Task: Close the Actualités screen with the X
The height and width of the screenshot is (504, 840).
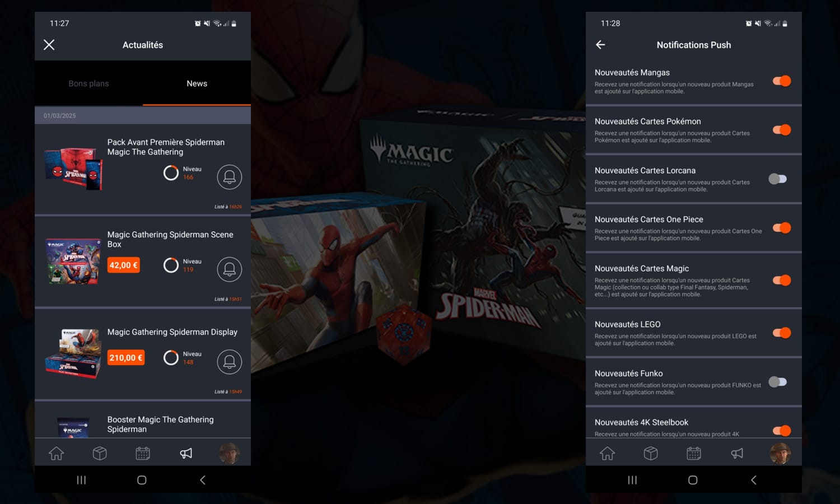Action: (x=49, y=45)
